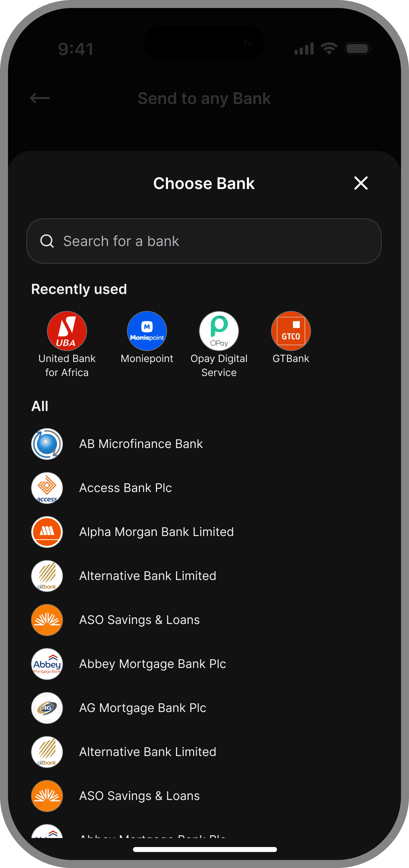Tap the back arrow icon
409x868 pixels.
[40, 98]
